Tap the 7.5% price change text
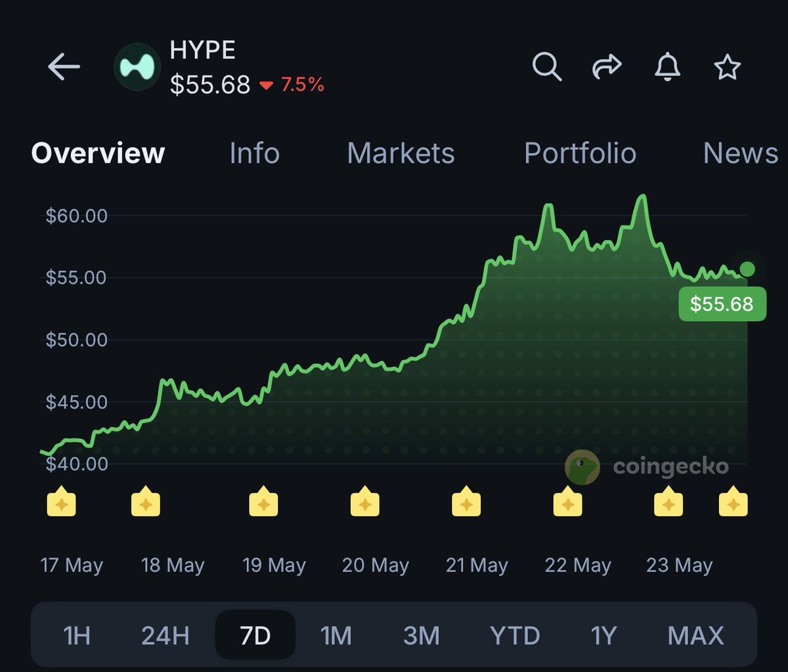The image size is (788, 672). pyautogui.click(x=302, y=85)
